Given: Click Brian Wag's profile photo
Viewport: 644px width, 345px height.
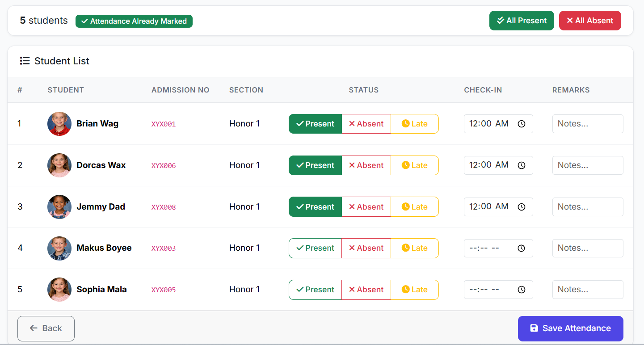Looking at the screenshot, I should point(59,124).
